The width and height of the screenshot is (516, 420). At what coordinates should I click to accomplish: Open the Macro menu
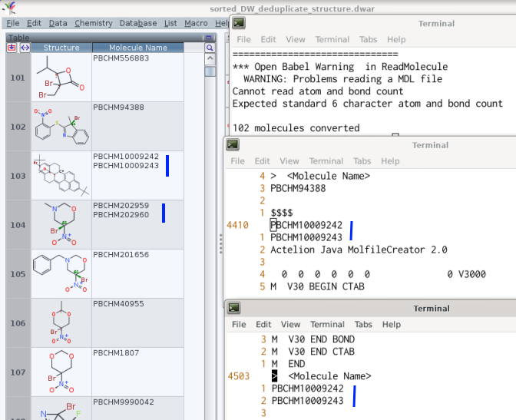(x=196, y=23)
